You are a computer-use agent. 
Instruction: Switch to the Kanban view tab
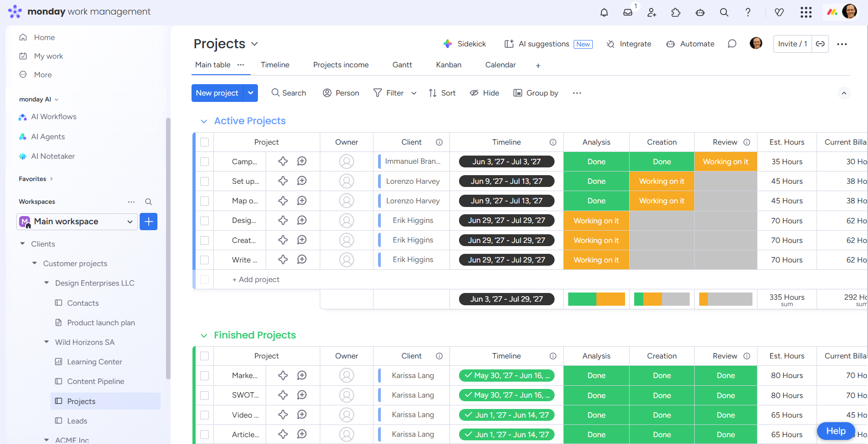pos(449,65)
